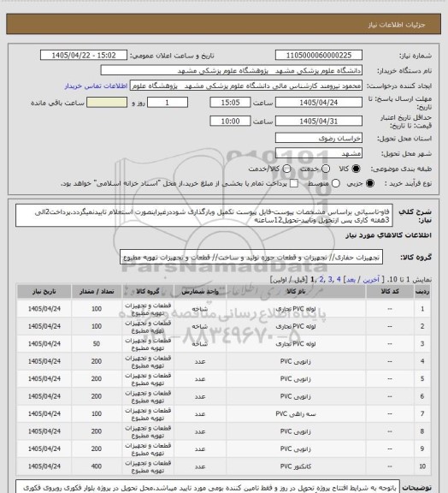Click the quantity 100 in row 7
The image size is (448, 493).
click(97, 413)
